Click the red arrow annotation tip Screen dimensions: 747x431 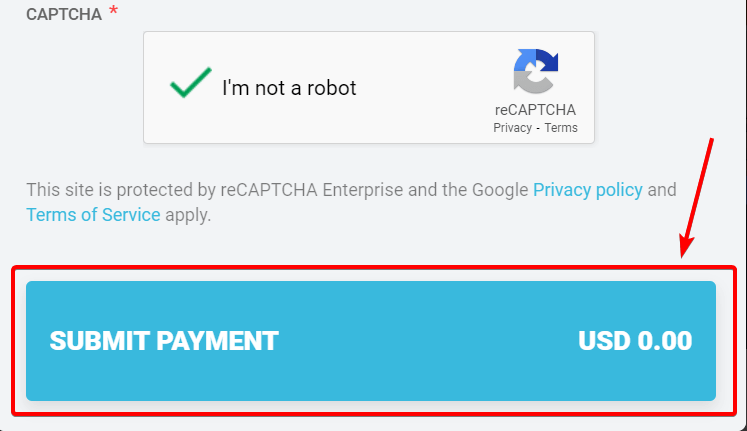685,253
